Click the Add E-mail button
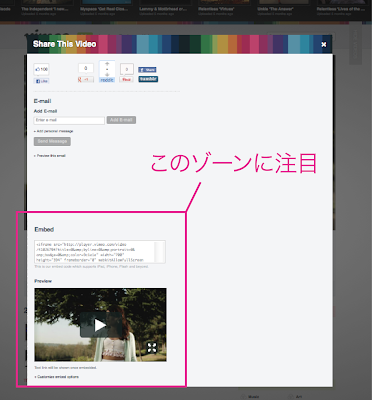 [x=121, y=120]
